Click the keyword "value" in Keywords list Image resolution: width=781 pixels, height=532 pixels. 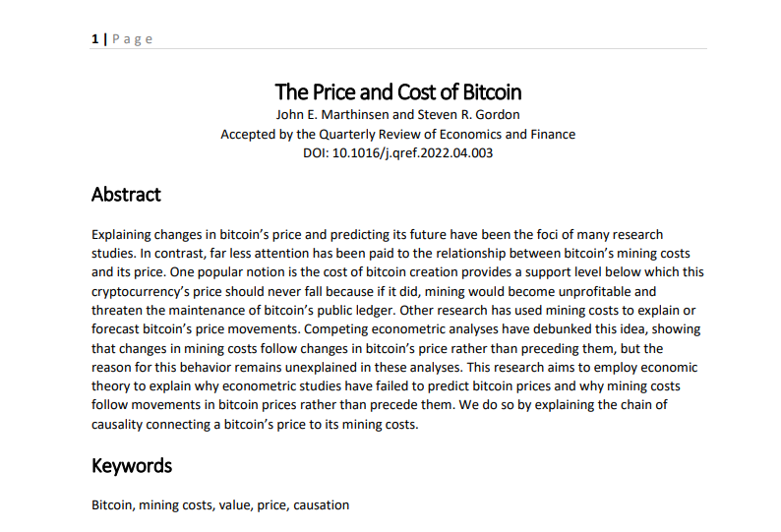tap(235, 505)
